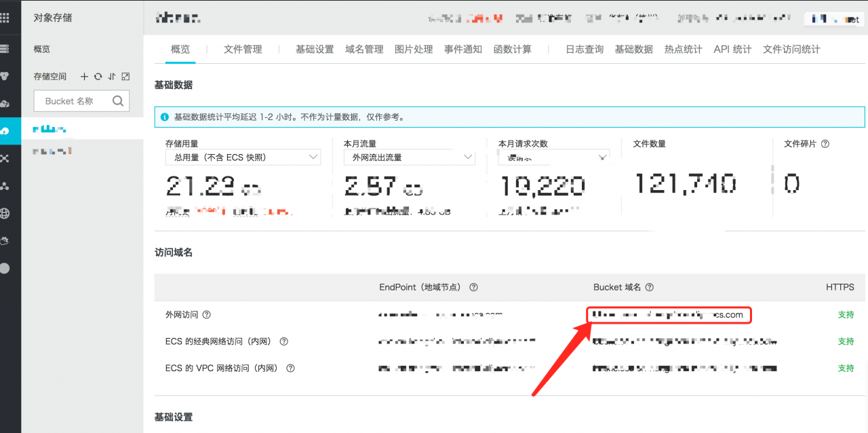Click the search magnifier in Bucket field

click(x=118, y=101)
